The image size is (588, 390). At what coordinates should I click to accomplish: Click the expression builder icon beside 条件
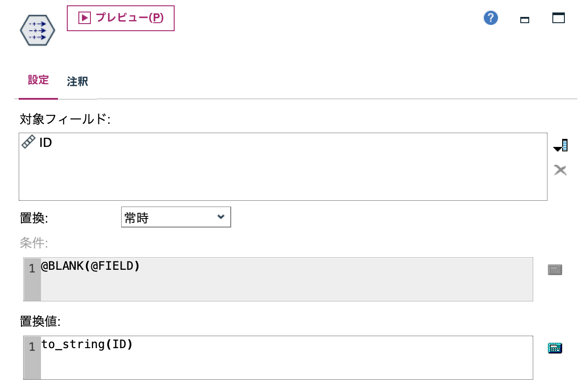[555, 269]
